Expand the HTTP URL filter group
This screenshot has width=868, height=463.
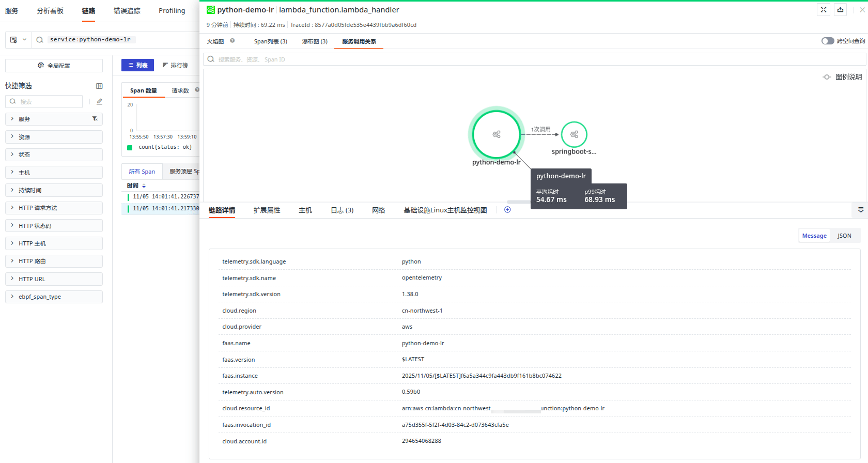pyautogui.click(x=54, y=279)
